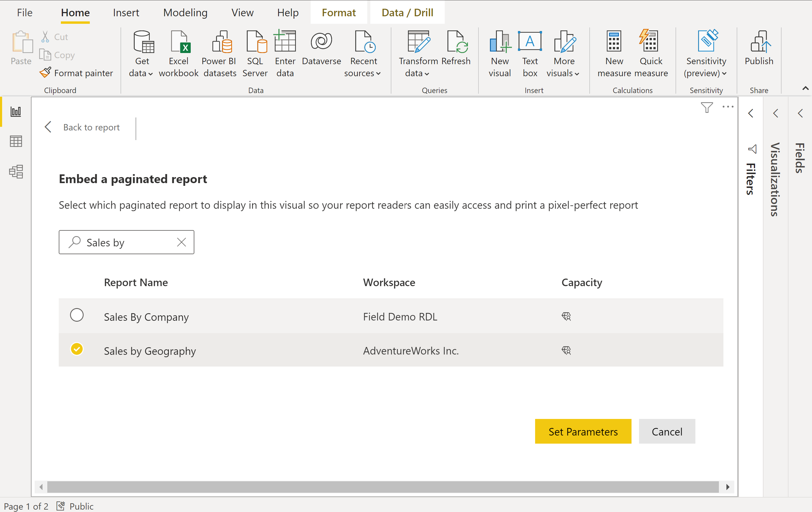
Task: Click the search input field
Action: 126,242
